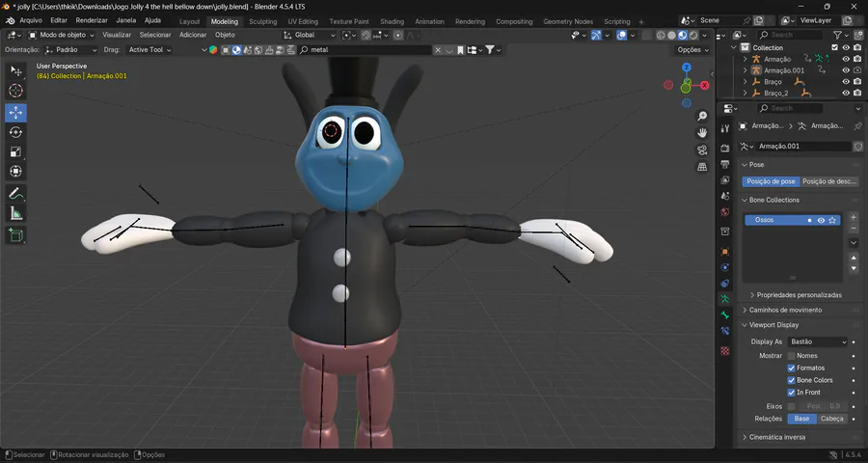Screen dimensions: 868x463
Task: Open the Bone Constraints properties tab
Action: [x=725, y=331]
